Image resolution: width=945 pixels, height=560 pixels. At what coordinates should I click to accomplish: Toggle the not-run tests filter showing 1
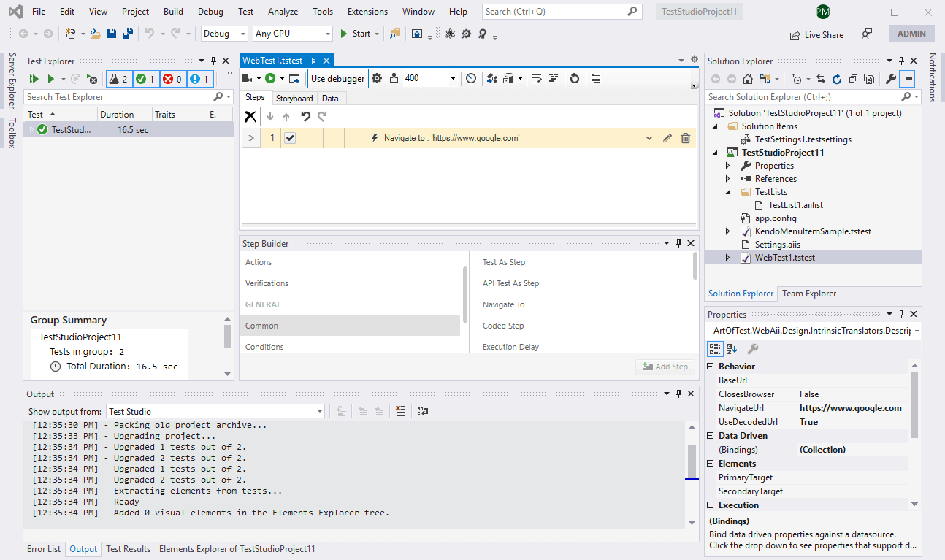pyautogui.click(x=200, y=79)
